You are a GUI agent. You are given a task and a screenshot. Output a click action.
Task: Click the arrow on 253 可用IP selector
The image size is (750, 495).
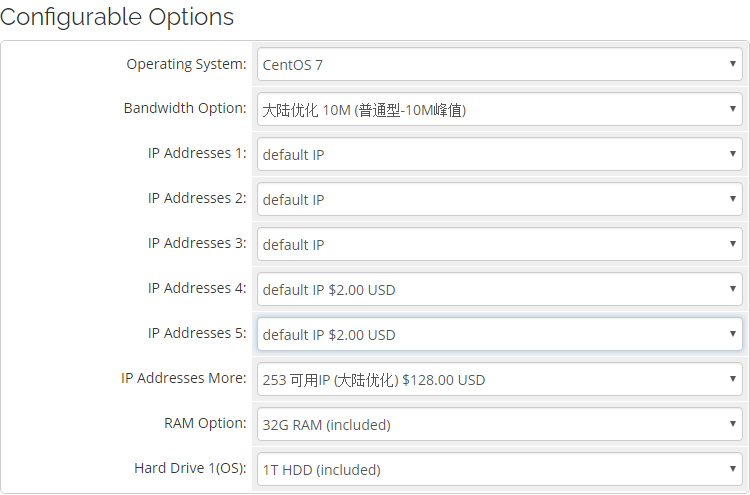733,379
